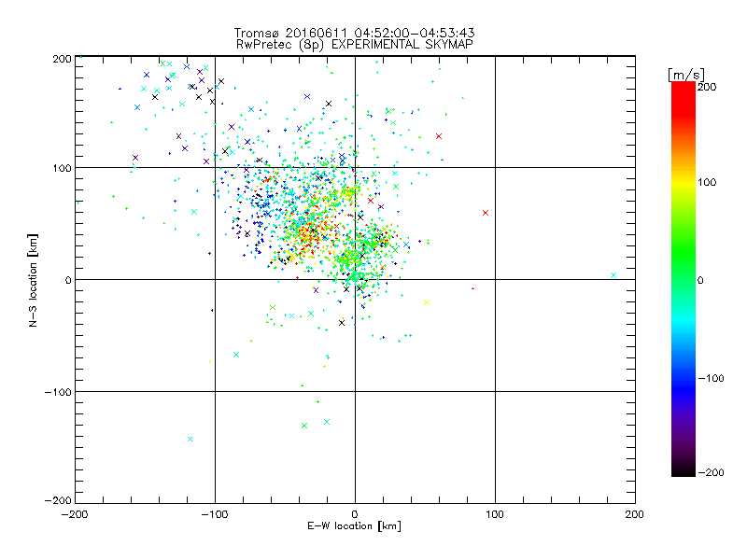The image size is (747, 560).
Task: Click the x-axis '-100' tick label
Action: [x=215, y=514]
